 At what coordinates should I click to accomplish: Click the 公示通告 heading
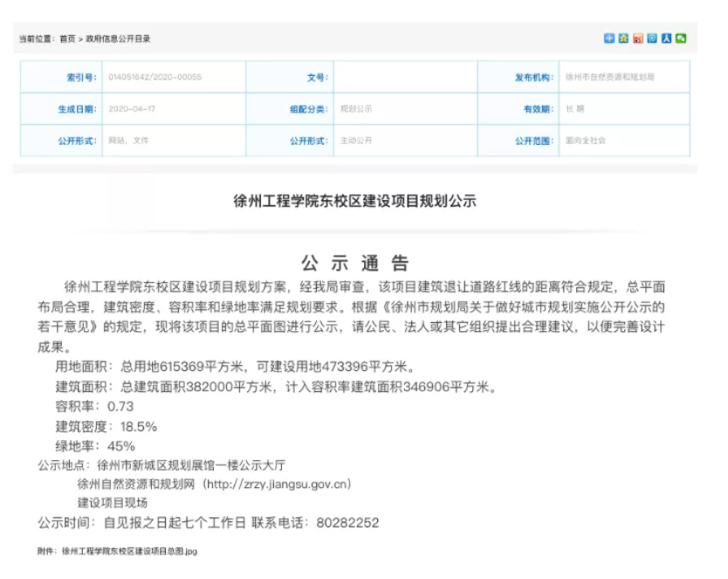click(x=354, y=264)
